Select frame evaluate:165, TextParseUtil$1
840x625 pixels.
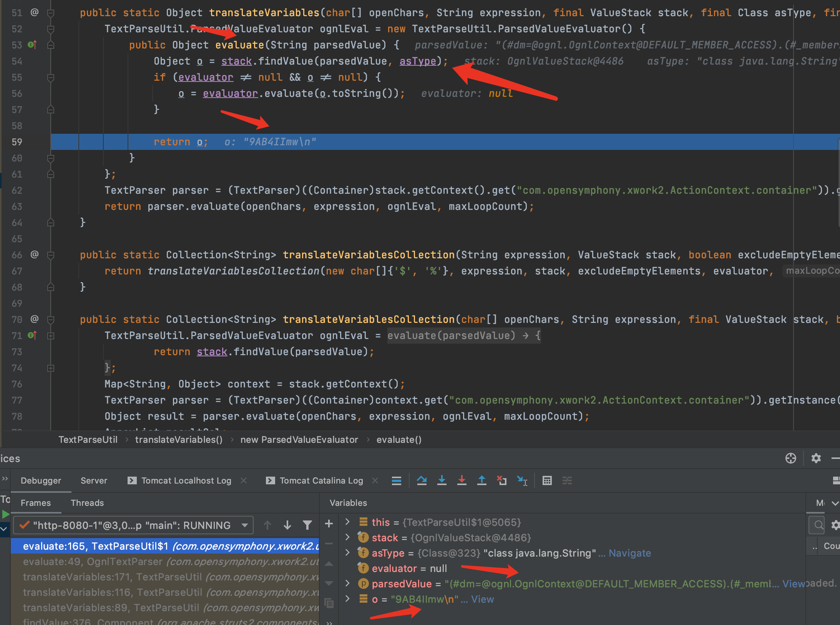click(165, 546)
